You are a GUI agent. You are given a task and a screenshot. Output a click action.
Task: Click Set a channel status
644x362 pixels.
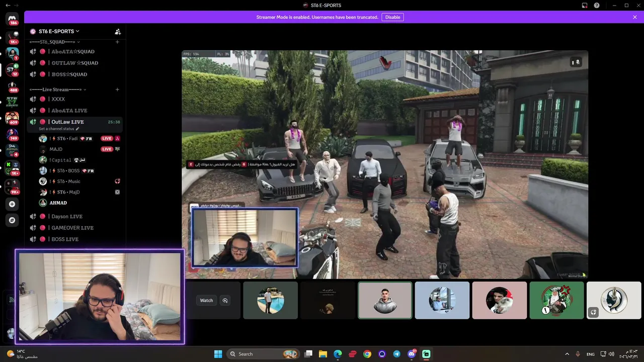[x=59, y=129]
